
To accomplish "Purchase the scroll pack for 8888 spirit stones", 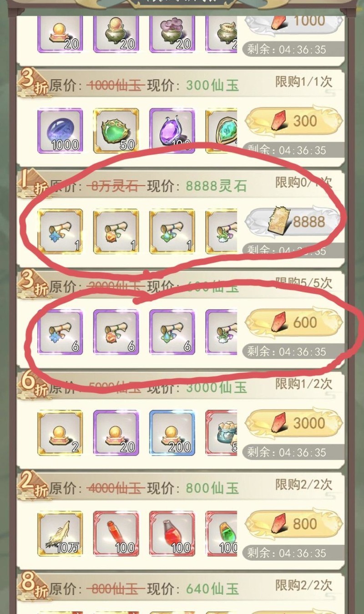I will [x=293, y=222].
